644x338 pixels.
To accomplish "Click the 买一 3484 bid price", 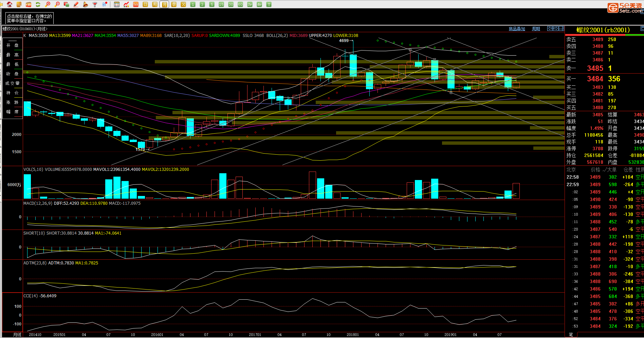I will [x=595, y=79].
